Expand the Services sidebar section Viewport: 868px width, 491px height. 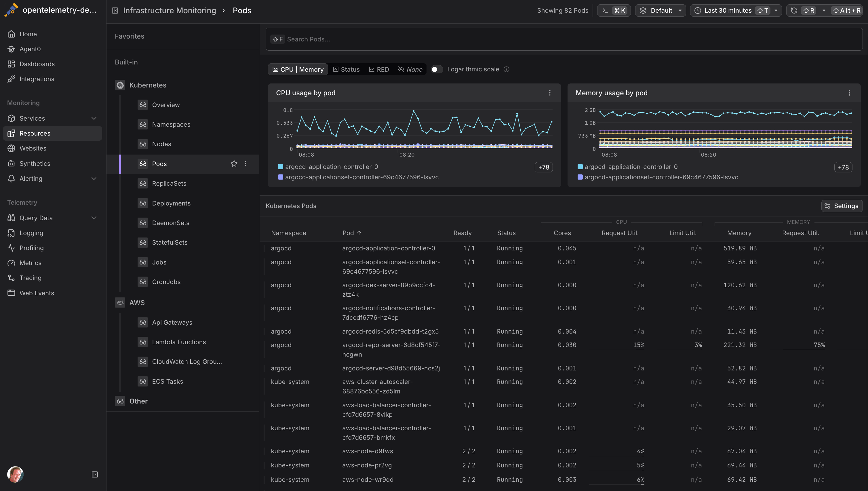click(94, 118)
